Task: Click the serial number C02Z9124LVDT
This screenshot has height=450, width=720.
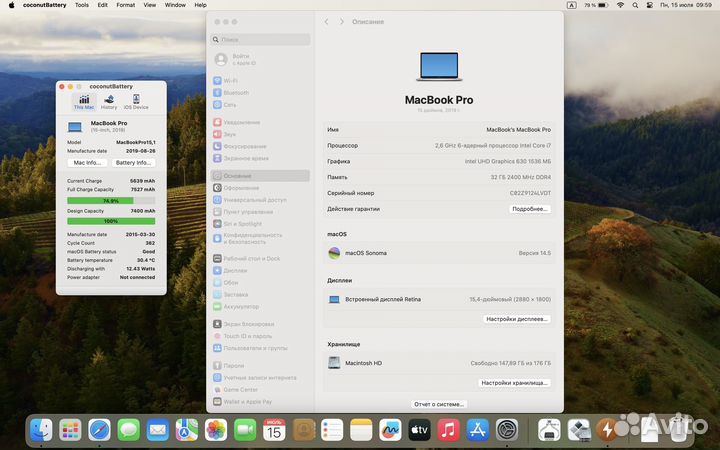Action: pyautogui.click(x=530, y=193)
